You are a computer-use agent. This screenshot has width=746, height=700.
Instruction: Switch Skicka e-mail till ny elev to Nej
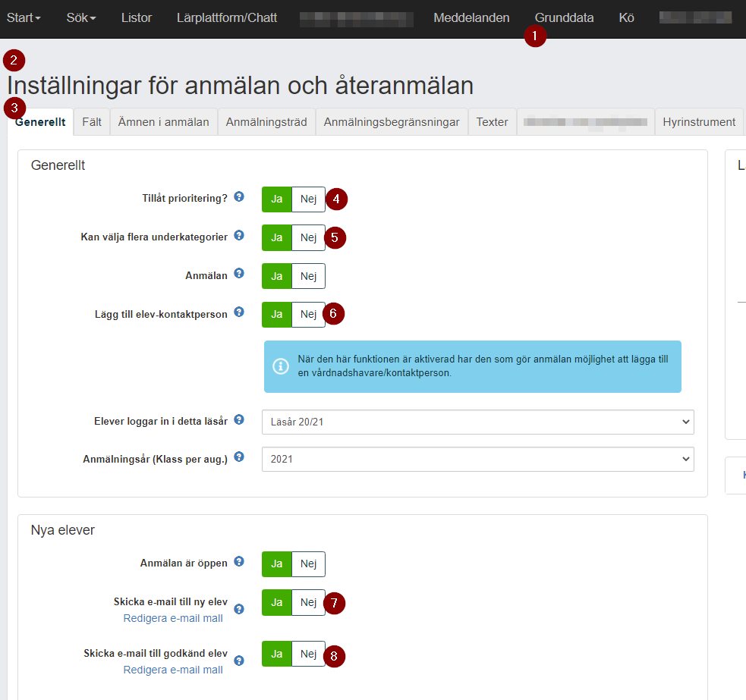tap(308, 602)
